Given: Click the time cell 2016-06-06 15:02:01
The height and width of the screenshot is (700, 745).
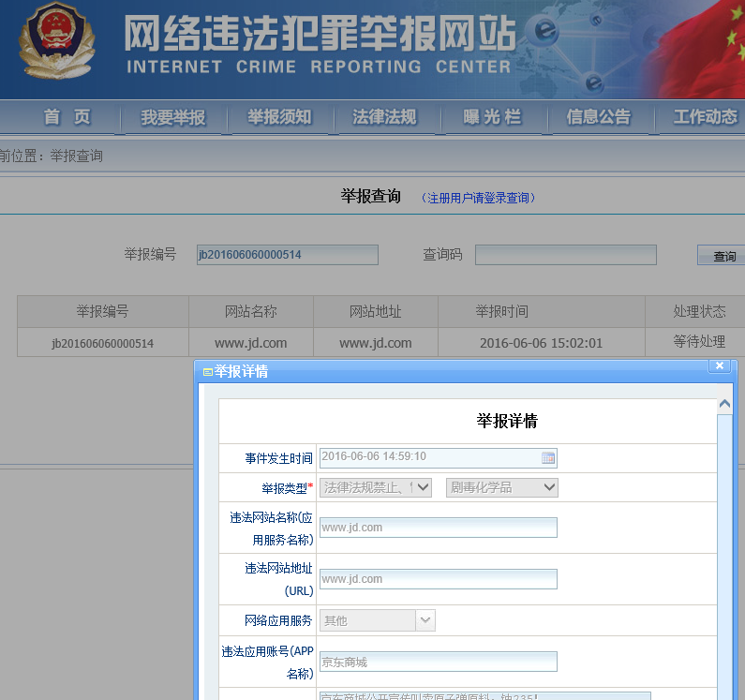Looking at the screenshot, I should click(x=541, y=343).
